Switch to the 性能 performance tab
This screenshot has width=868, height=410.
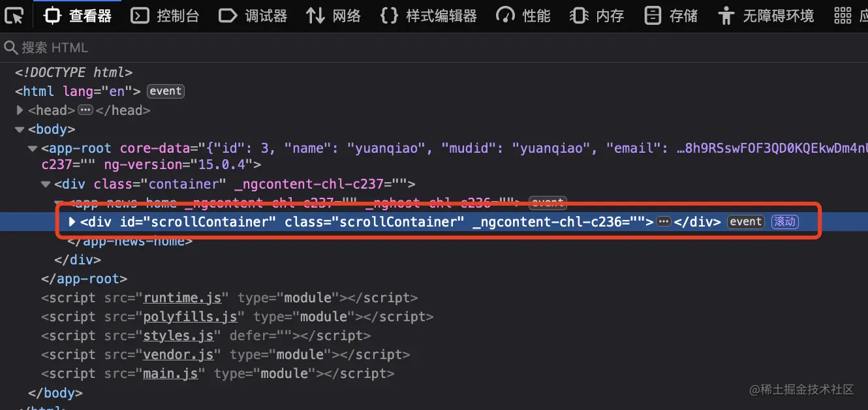click(523, 16)
